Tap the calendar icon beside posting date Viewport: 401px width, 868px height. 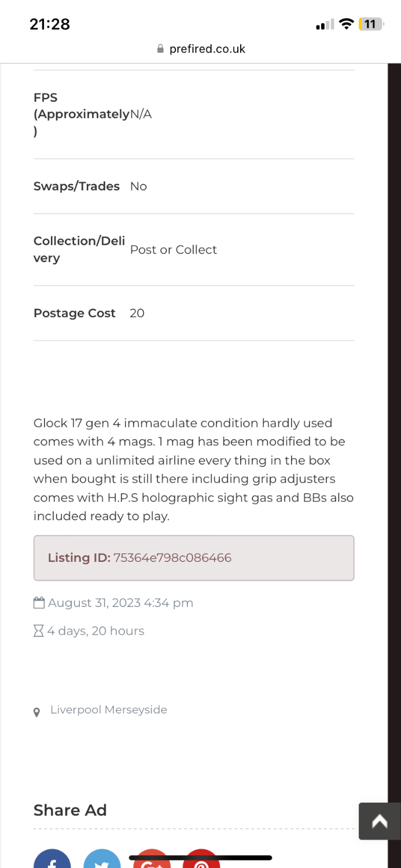(x=39, y=603)
